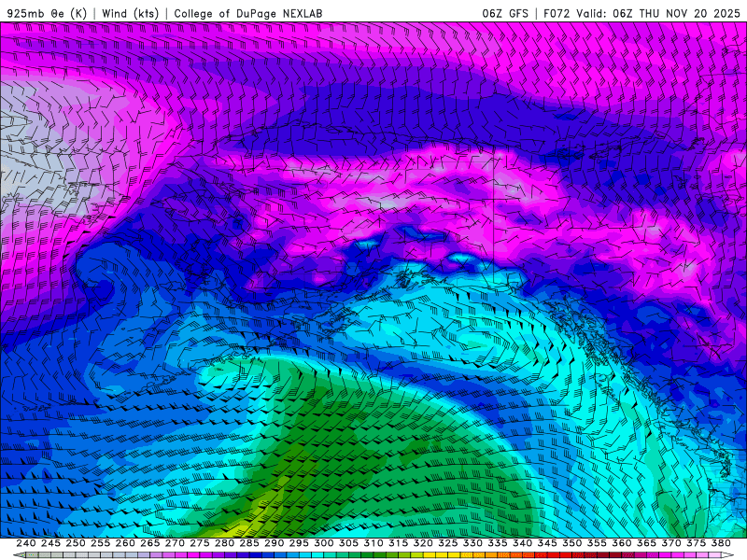
Task: Click the 375 value on color scale
Action: (696, 543)
